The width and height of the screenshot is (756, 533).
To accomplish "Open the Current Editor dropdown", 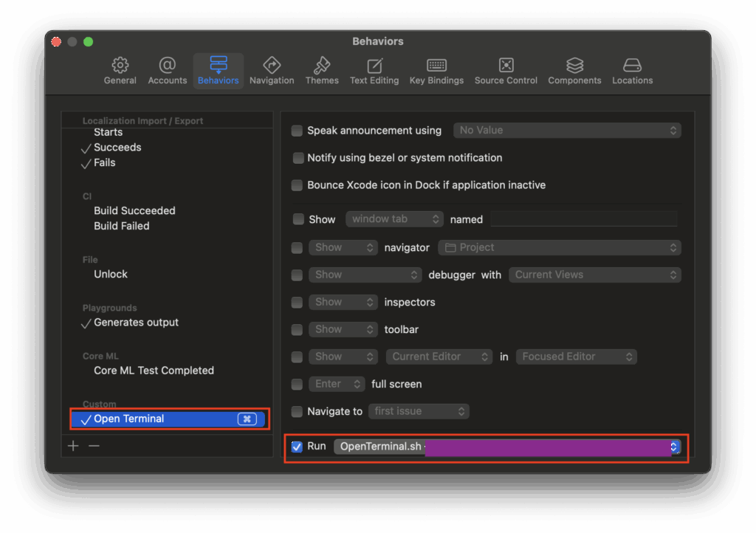I will [439, 357].
